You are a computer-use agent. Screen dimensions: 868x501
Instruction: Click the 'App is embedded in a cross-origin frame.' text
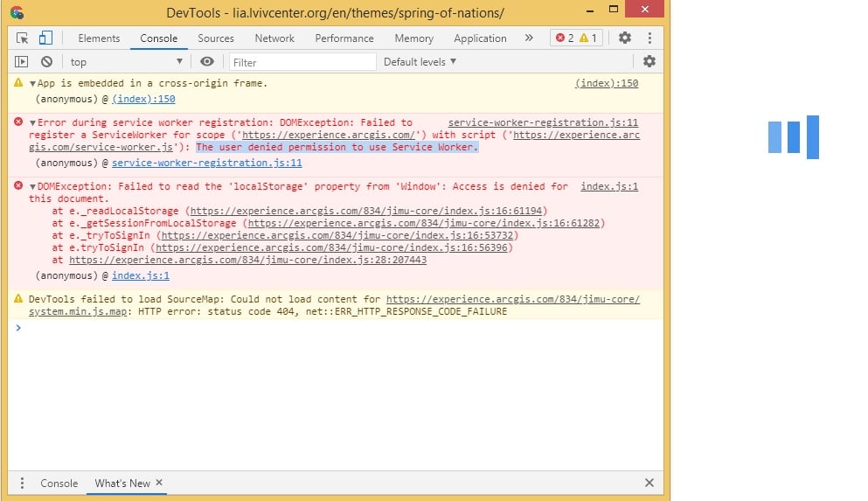tap(153, 83)
